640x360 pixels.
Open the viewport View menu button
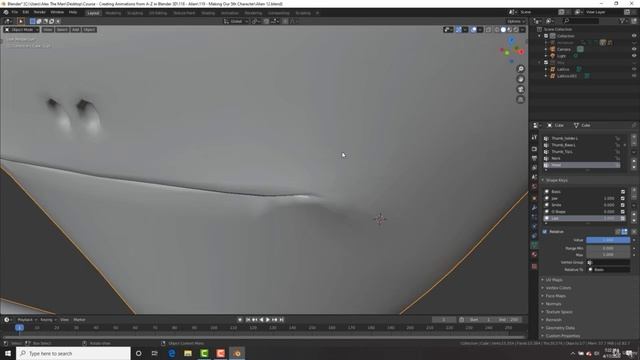click(48, 30)
